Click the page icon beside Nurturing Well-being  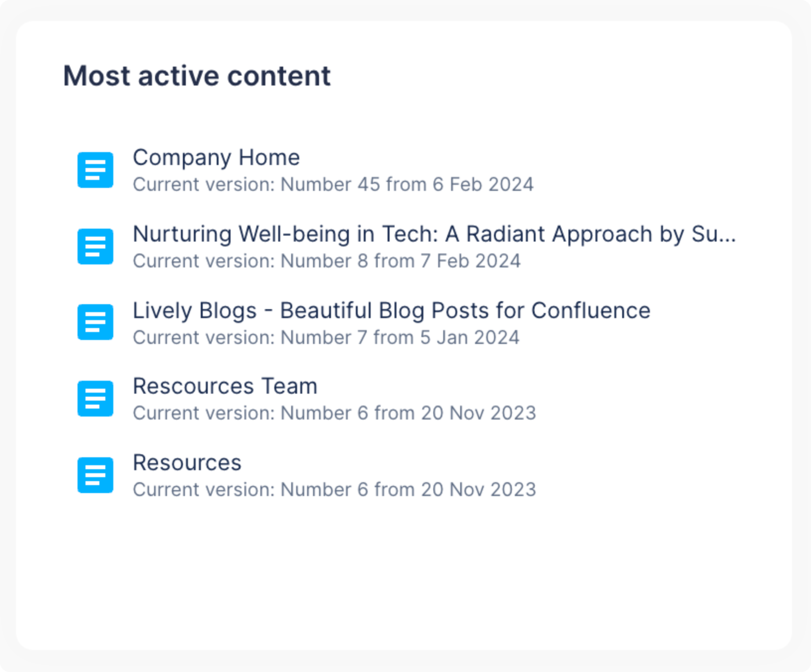[95, 247]
